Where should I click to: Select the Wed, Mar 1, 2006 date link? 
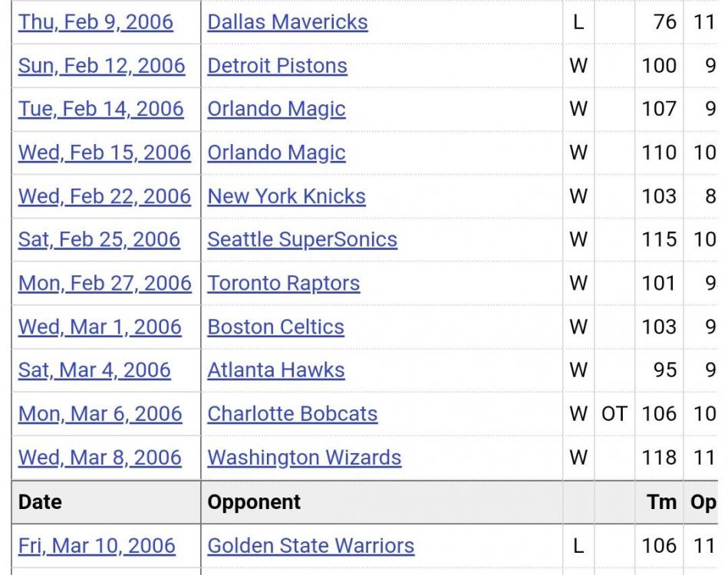(100, 327)
